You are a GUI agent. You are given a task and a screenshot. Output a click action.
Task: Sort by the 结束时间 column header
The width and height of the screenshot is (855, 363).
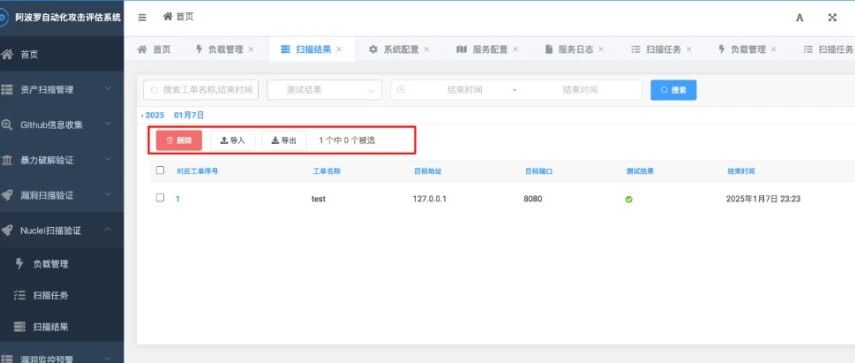click(x=741, y=171)
